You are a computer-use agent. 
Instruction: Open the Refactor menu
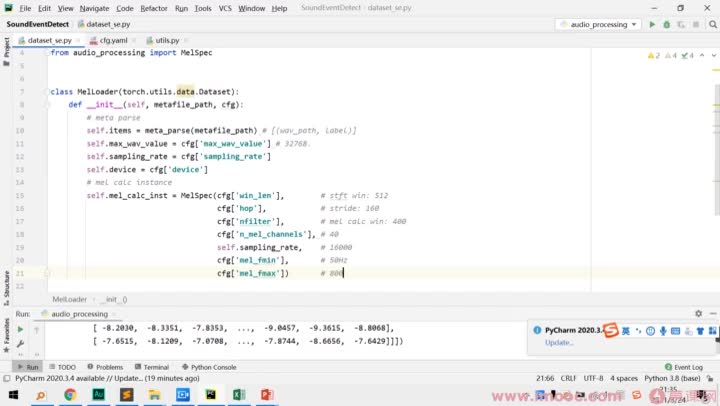coord(154,8)
